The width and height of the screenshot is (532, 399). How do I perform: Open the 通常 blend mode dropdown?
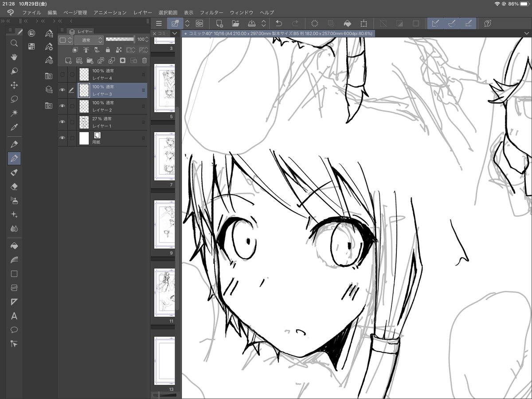(x=89, y=40)
